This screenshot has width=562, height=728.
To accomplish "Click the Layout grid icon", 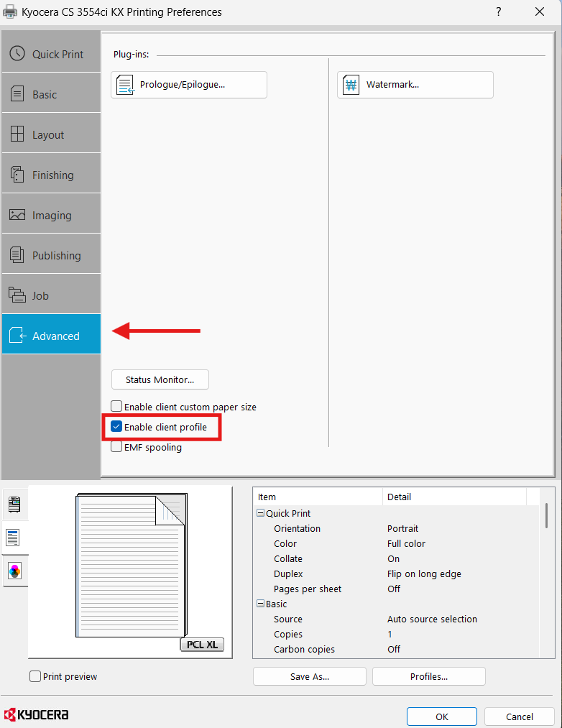I will pyautogui.click(x=17, y=134).
